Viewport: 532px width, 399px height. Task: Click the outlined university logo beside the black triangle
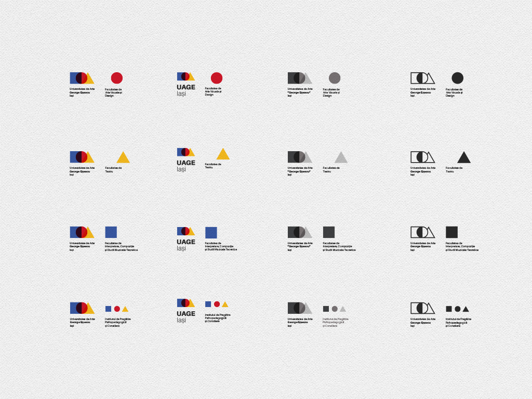pos(423,157)
